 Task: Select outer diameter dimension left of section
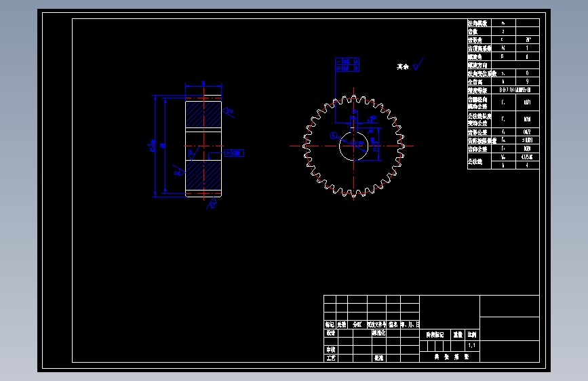[x=153, y=146]
